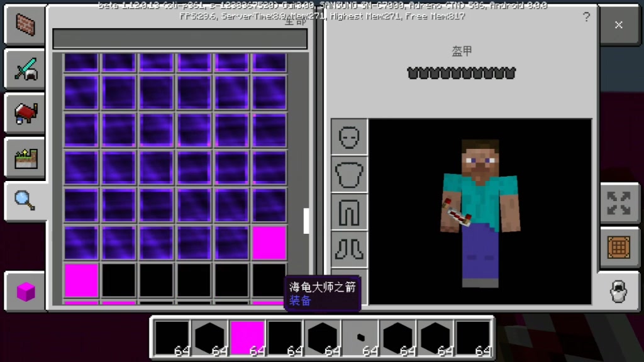Select the second hotbar slot with black hexagon
644x362 pixels.
tap(209, 337)
